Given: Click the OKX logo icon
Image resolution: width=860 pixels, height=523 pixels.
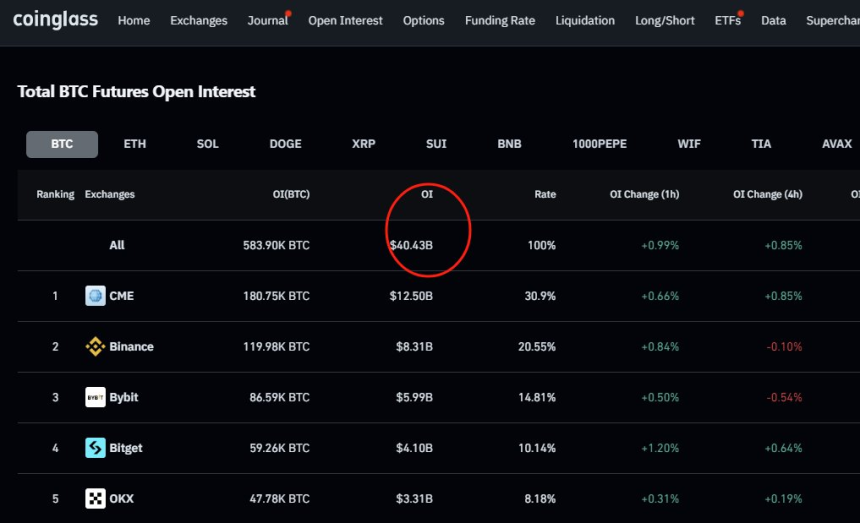Looking at the screenshot, I should pos(95,499).
